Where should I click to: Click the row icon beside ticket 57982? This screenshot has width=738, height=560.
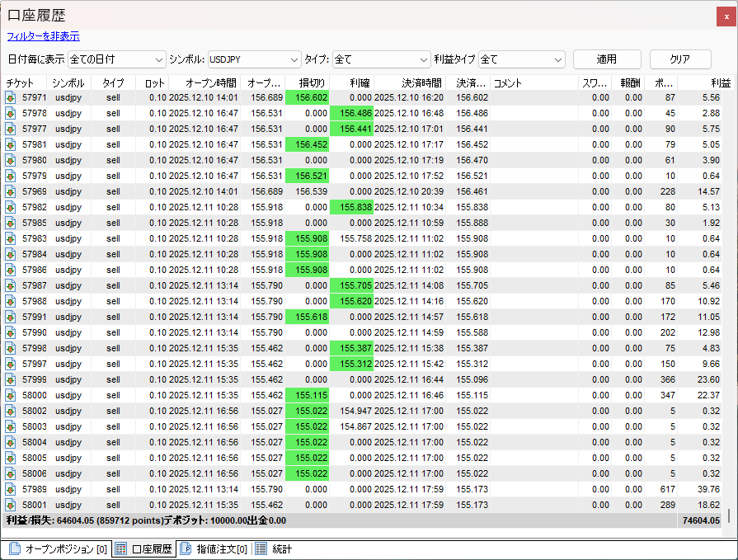tap(11, 207)
